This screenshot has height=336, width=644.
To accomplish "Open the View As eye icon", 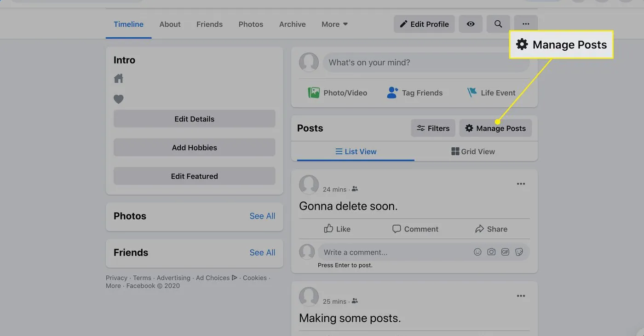I will (x=471, y=23).
